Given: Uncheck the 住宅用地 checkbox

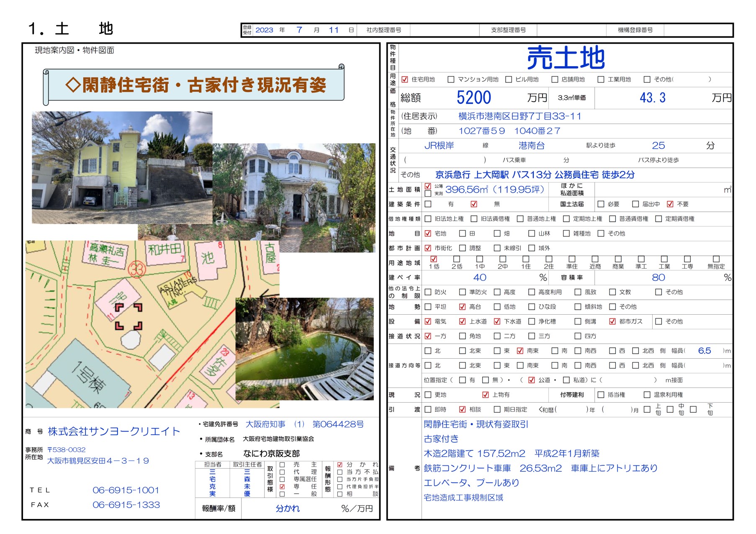Looking at the screenshot, I should tap(405, 80).
